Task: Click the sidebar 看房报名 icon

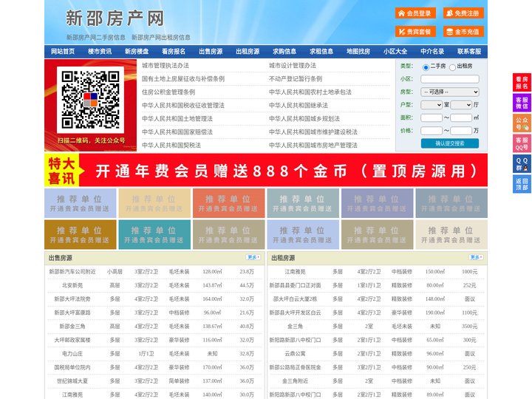Action: (x=522, y=83)
